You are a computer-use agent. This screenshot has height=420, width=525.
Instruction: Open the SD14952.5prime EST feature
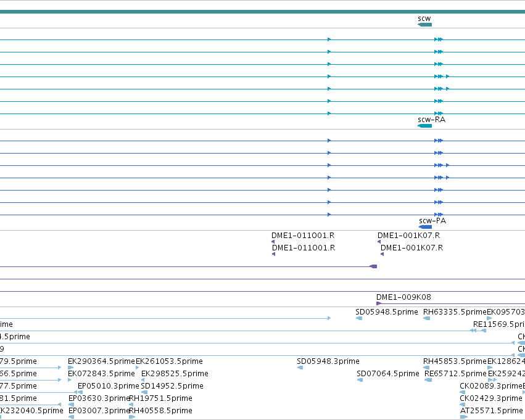point(172,386)
